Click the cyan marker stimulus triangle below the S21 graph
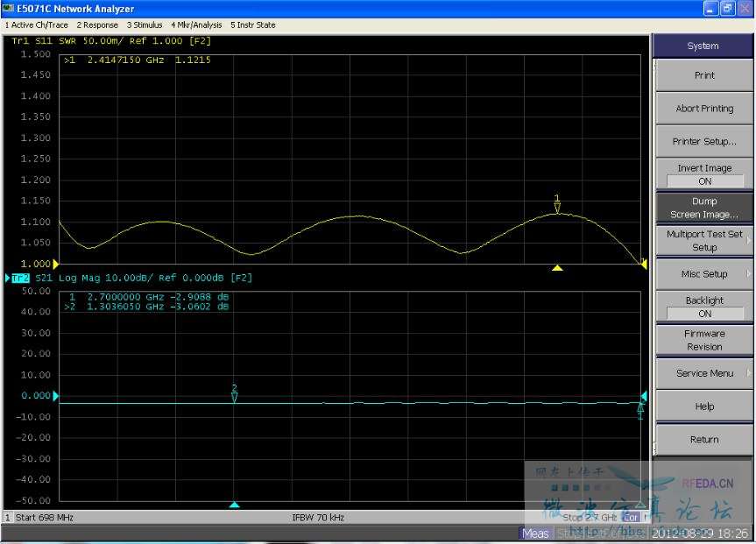756x544 pixels. 234,505
